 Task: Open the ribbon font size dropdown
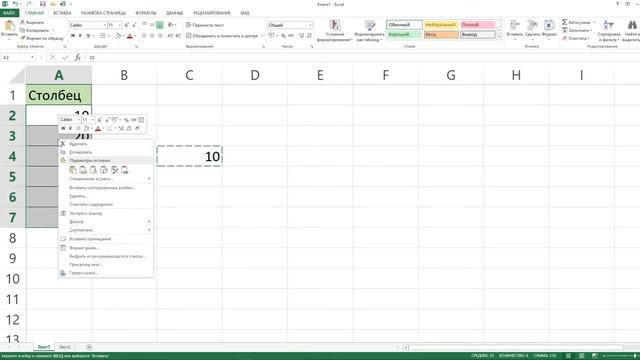[120, 25]
